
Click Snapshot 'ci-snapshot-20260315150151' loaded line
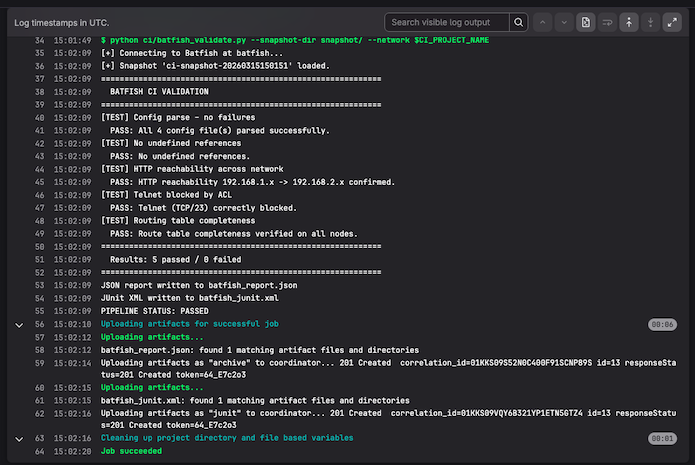215,66
